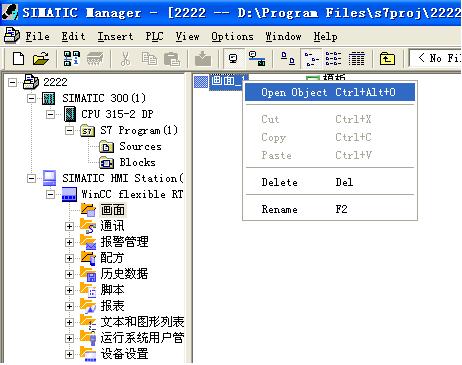Click the Open Project folder icon
462x365 pixels.
pos(41,59)
